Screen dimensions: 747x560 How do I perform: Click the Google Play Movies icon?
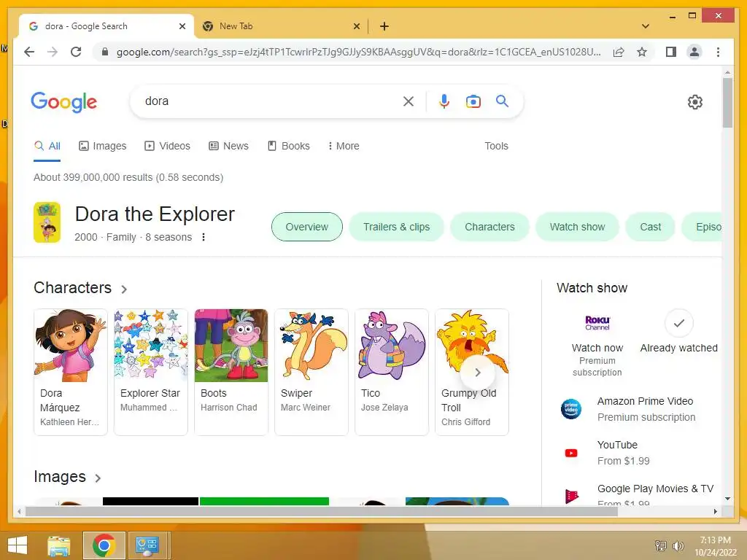point(571,496)
